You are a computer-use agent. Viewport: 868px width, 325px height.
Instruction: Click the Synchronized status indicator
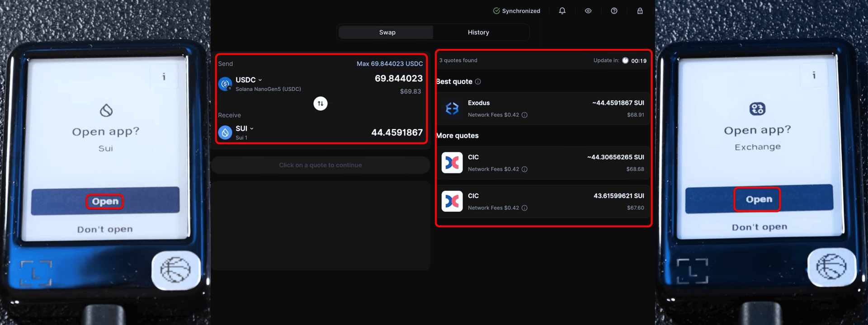tap(516, 11)
